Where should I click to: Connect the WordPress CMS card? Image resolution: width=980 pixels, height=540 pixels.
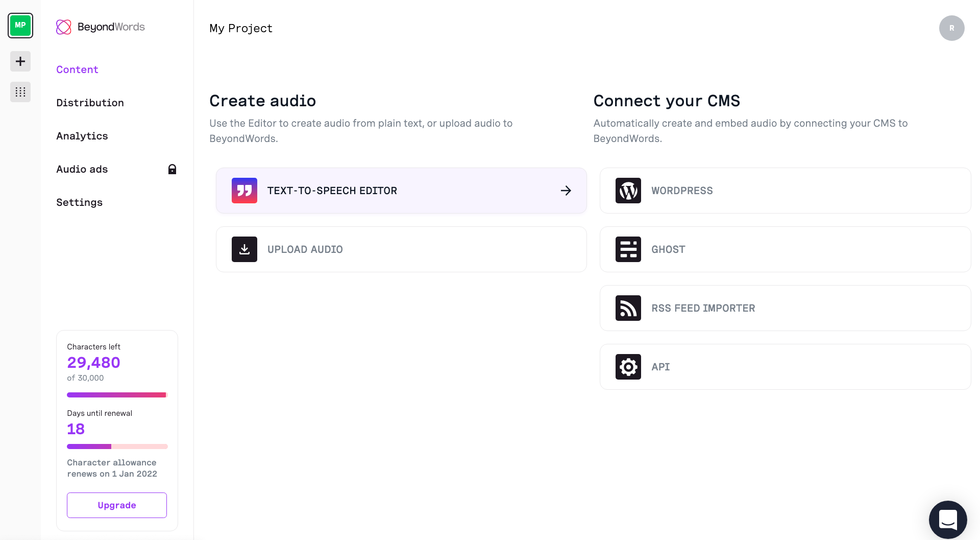[785, 191]
